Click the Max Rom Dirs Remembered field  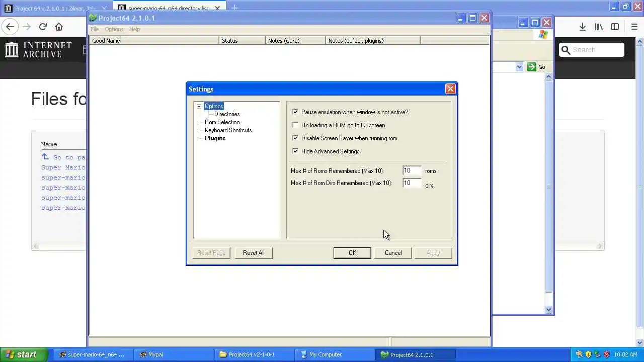pos(412,183)
